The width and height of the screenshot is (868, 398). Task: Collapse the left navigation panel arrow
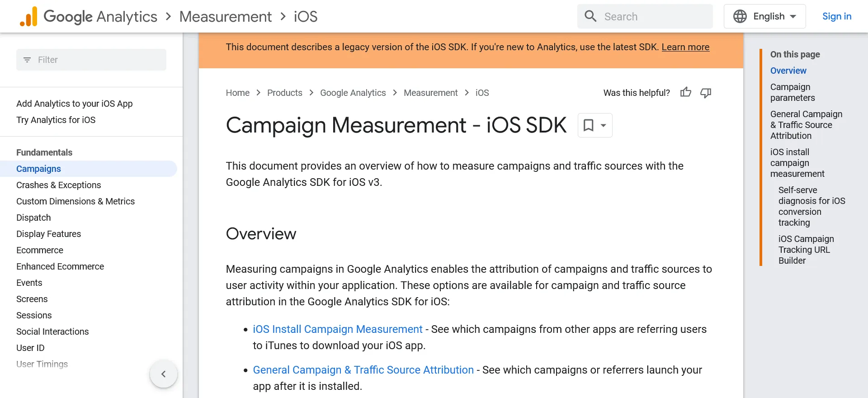pyautogui.click(x=164, y=374)
